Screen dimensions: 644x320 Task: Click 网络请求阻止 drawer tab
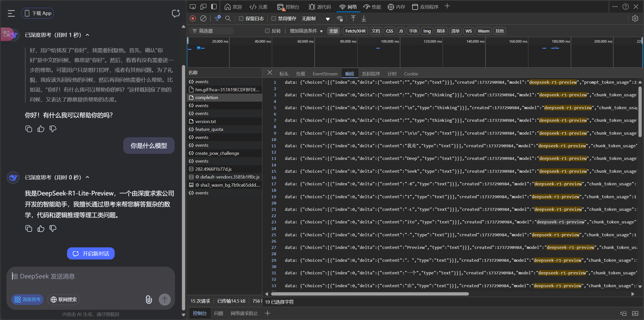click(x=244, y=313)
